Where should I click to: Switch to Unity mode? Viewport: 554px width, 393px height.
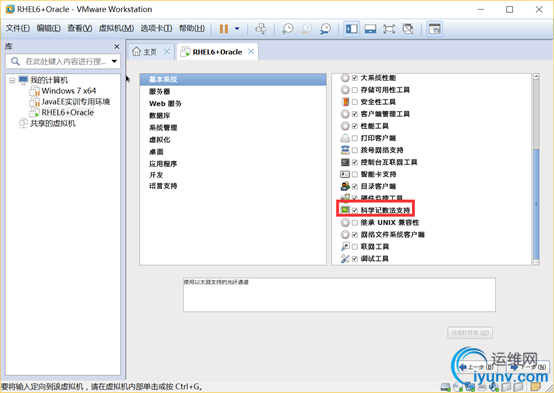[408, 29]
